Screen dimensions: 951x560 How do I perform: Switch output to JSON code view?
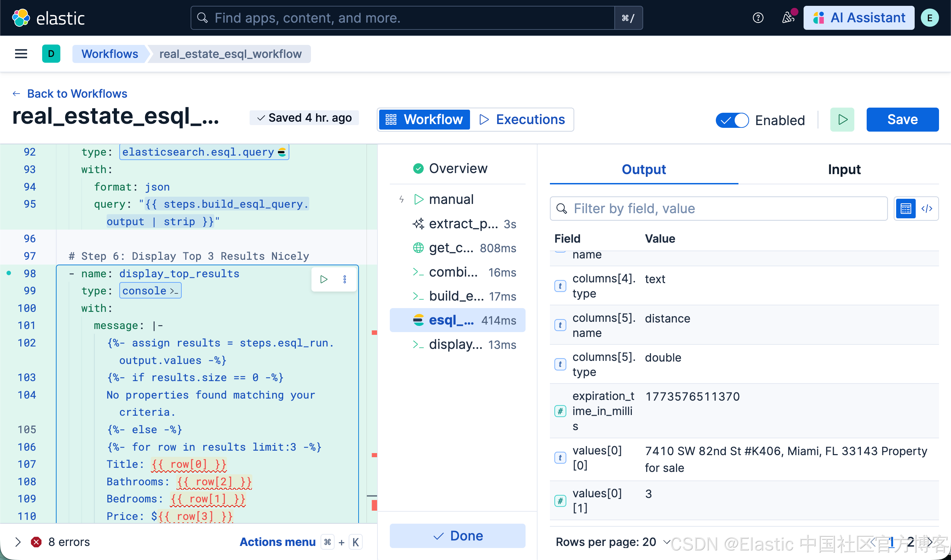pyautogui.click(x=927, y=209)
